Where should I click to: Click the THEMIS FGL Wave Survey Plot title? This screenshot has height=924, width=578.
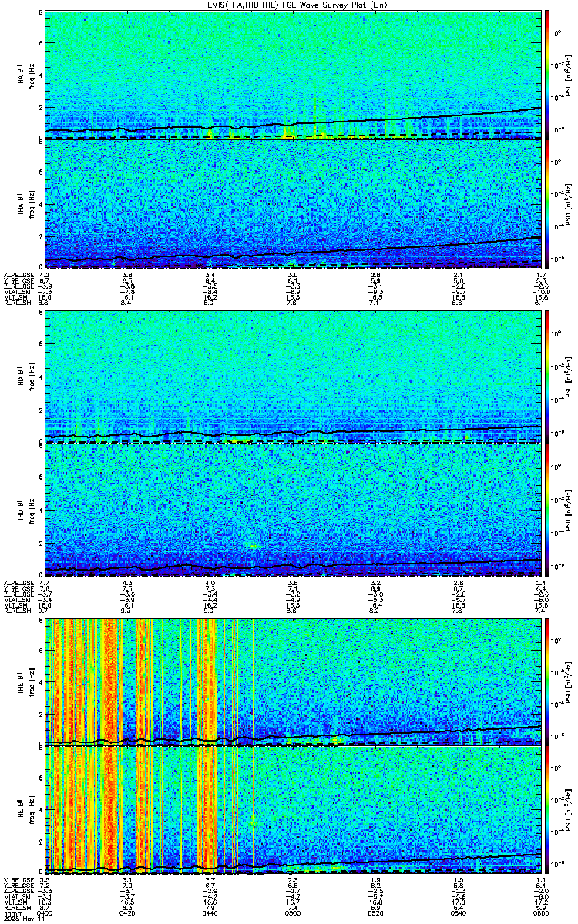tap(291, 5)
